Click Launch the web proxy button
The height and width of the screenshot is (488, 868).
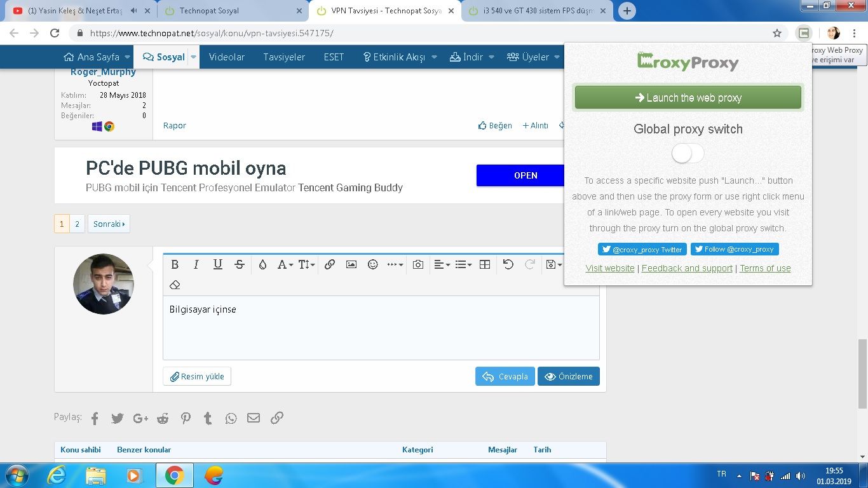pos(688,98)
